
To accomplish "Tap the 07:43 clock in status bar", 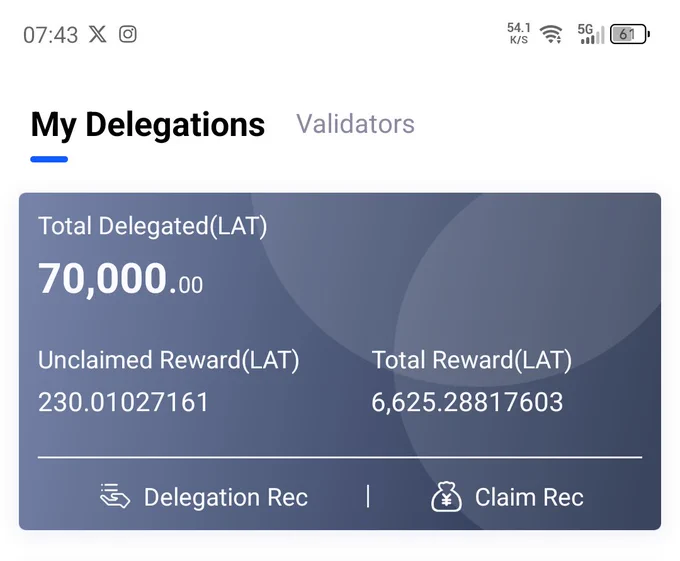I will 50,35.
